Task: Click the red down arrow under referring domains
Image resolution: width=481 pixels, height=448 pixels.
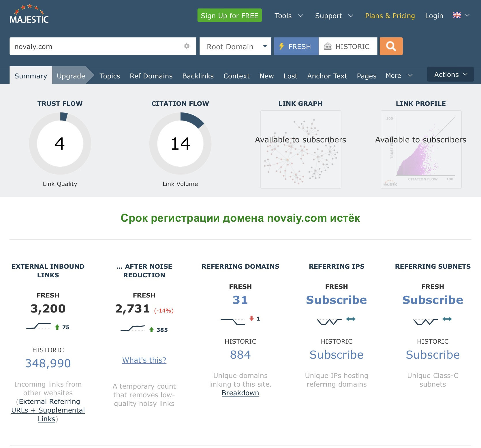Action: pyautogui.click(x=251, y=318)
